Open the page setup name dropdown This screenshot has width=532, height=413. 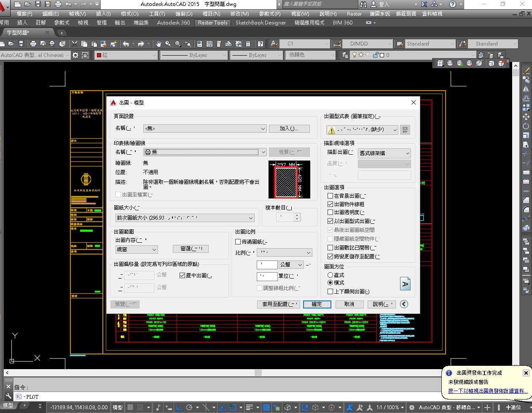pos(205,129)
